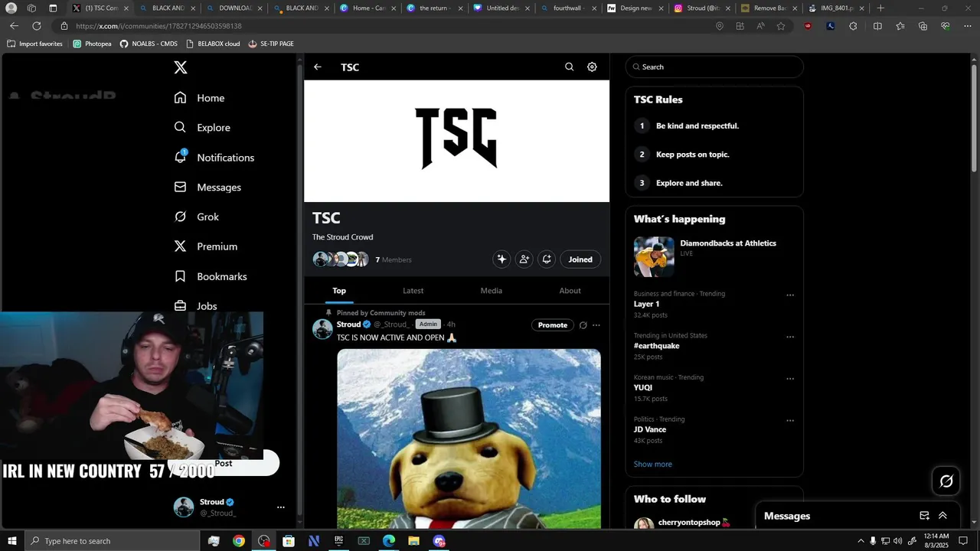Open the Windows Start menu
The height and width of the screenshot is (551, 980).
(x=11, y=541)
